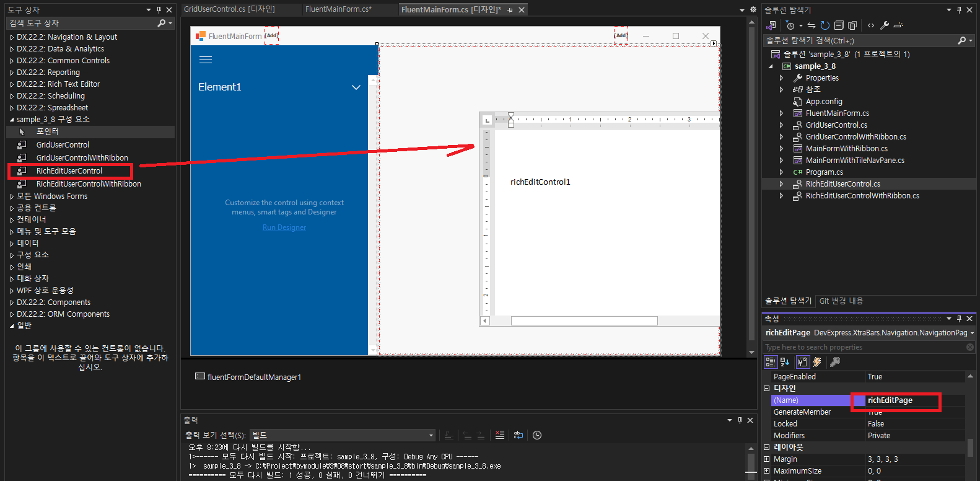980x481 pixels.
Task: Click Alphabetical sort icon in Properties panel
Action: coord(785,362)
